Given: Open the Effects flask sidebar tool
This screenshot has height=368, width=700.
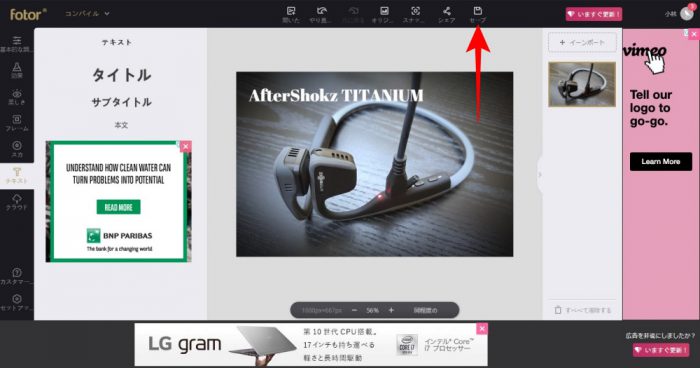Looking at the screenshot, I should (17, 71).
